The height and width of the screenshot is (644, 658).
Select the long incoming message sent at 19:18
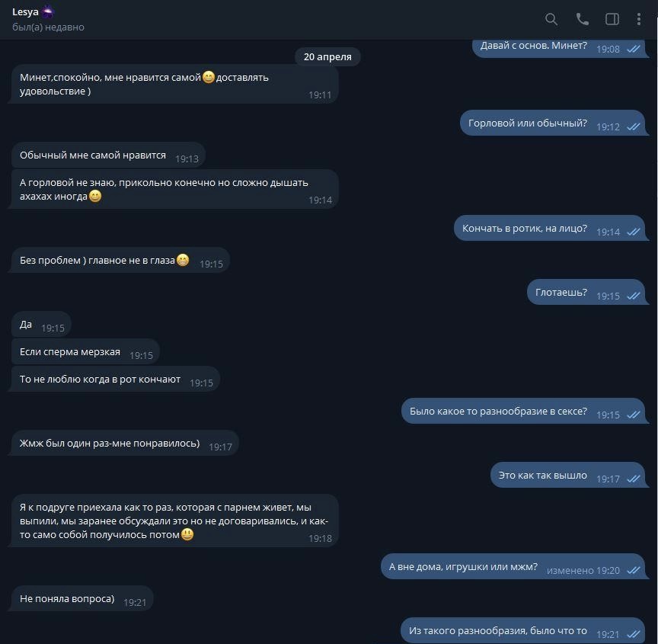(x=174, y=521)
